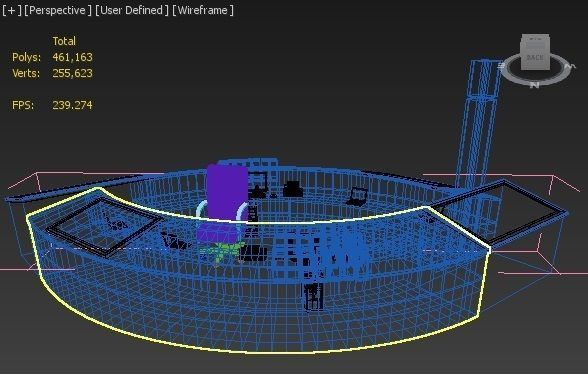Click the Polys count value 461,163
588x374 pixels.
72,57
